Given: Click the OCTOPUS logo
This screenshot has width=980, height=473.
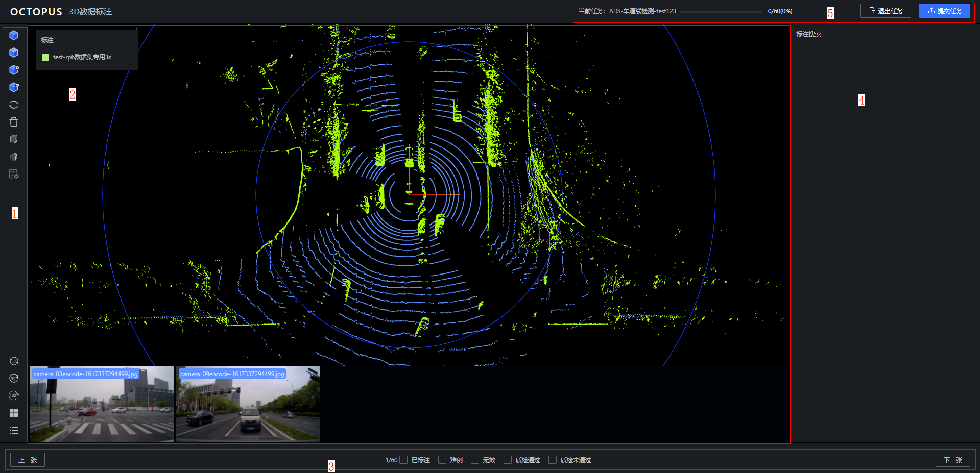Looking at the screenshot, I should tap(36, 12).
